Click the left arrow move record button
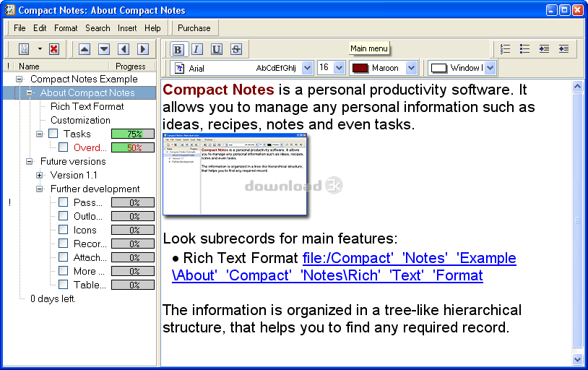The image size is (588, 370). [x=124, y=49]
